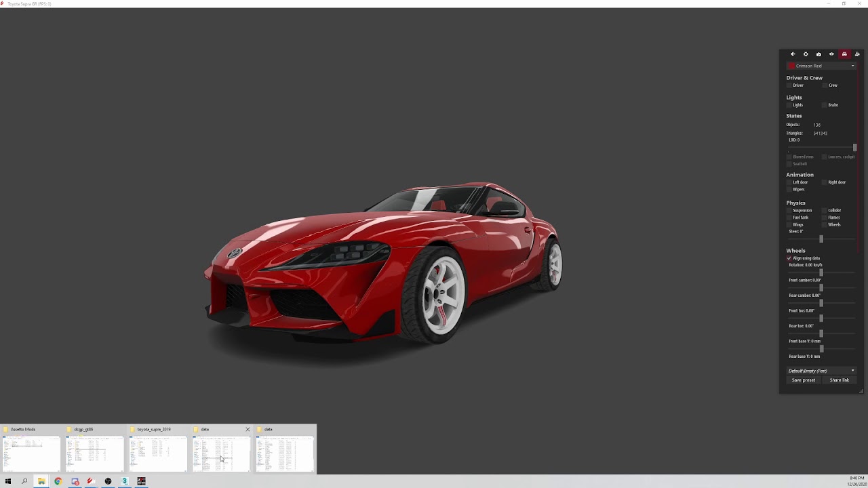Enable the Driver checkbox
Screen dimensions: 868x488
click(789, 85)
